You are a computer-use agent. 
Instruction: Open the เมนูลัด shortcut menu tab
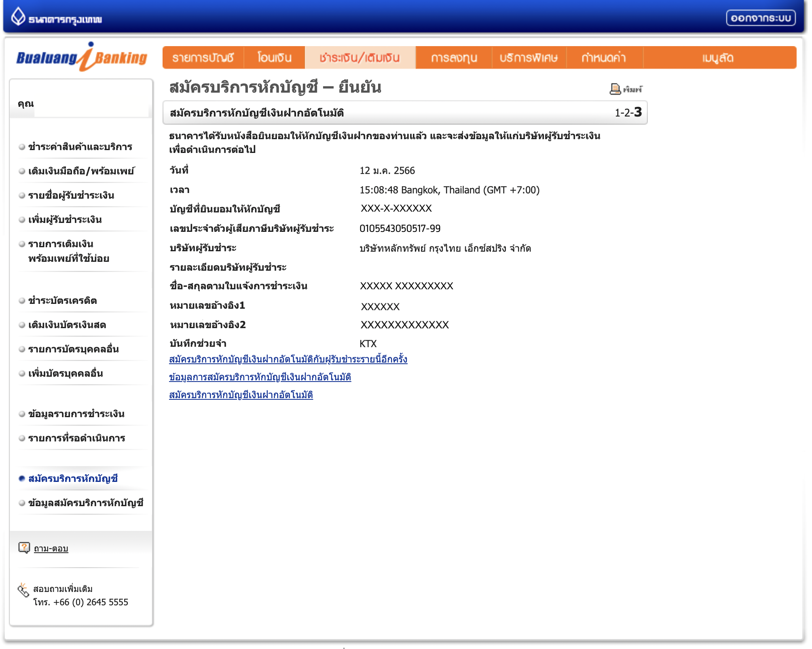(718, 58)
